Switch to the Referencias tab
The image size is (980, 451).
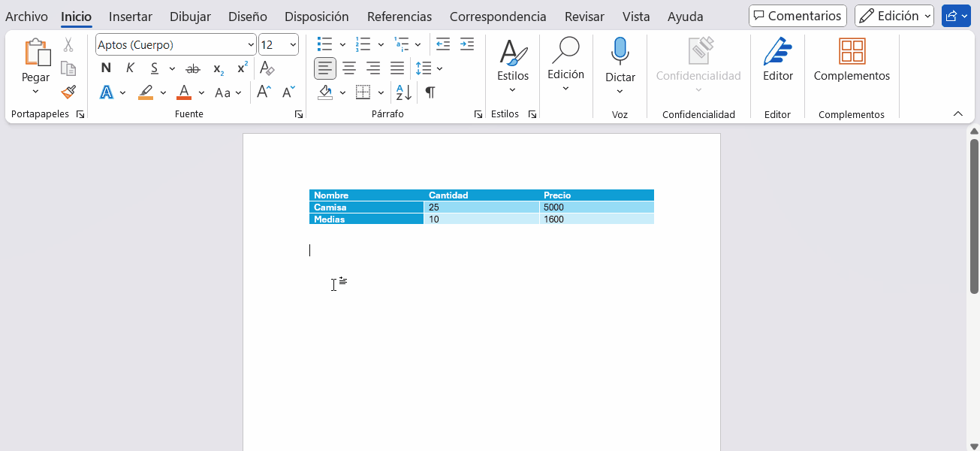click(x=399, y=17)
